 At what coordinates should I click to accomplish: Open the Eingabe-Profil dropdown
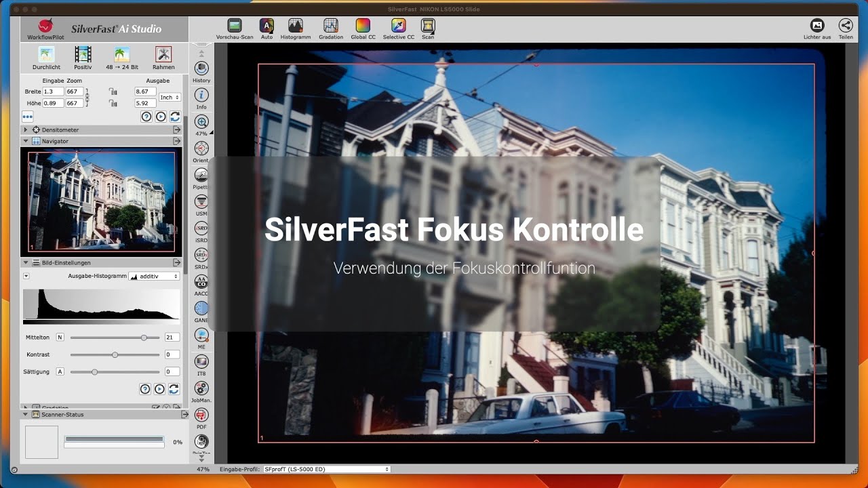[326, 469]
